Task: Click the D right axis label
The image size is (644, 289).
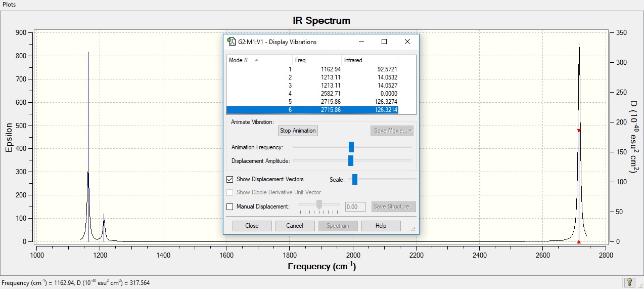Action: 635,136
